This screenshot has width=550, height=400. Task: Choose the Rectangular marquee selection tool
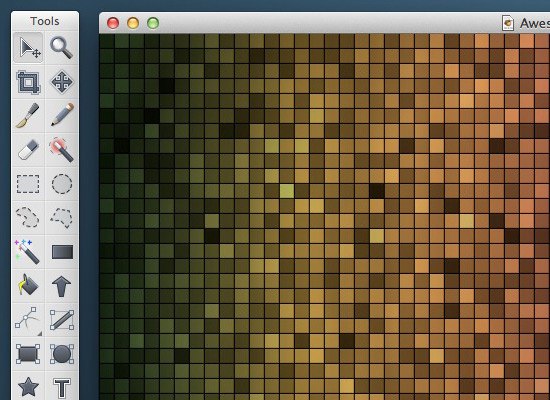coord(28,184)
